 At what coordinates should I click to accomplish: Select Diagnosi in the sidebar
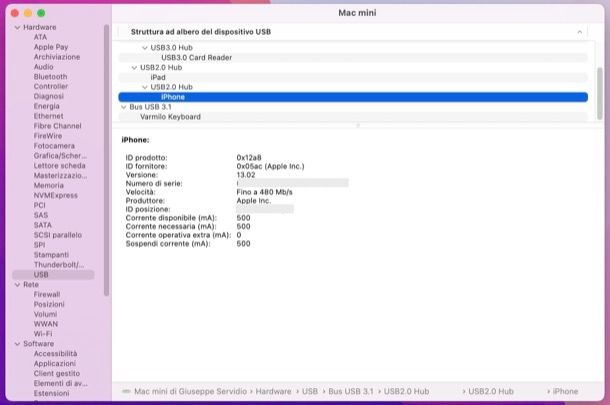click(49, 96)
